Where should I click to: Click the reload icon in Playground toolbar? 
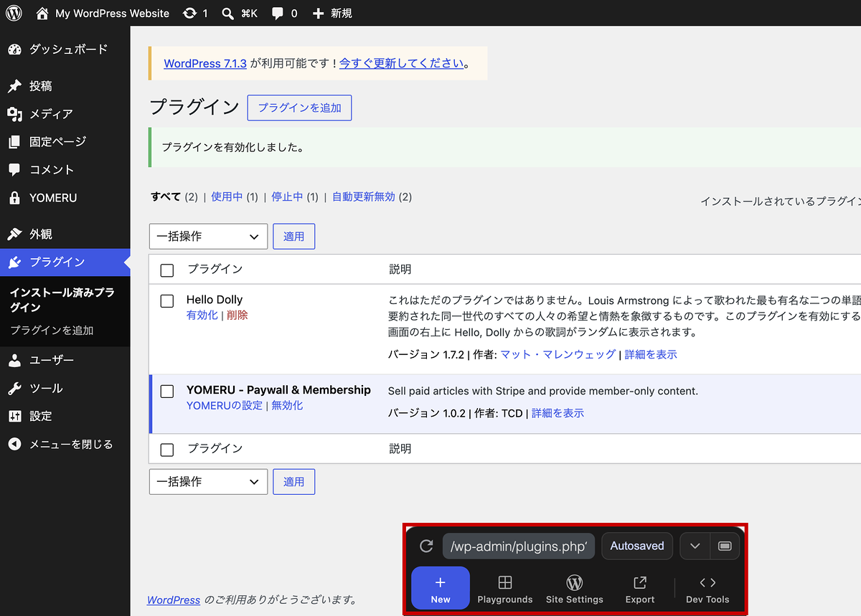pyautogui.click(x=426, y=546)
